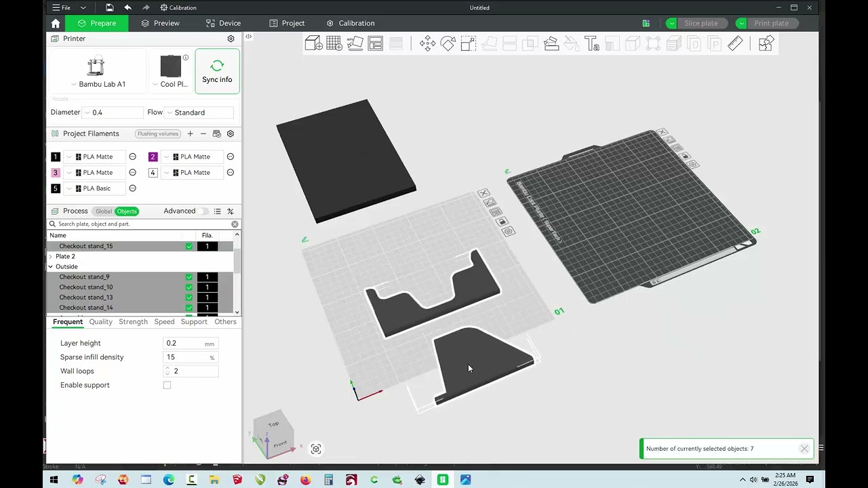The width and height of the screenshot is (868, 488).
Task: Open the Strength settings tab
Action: 133,322
